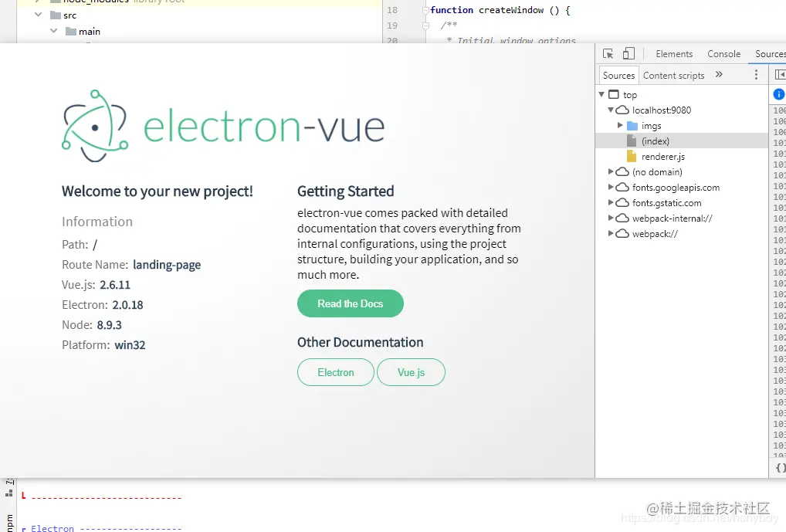Expand the webpack:// node
This screenshot has height=532, width=786.
(611, 234)
